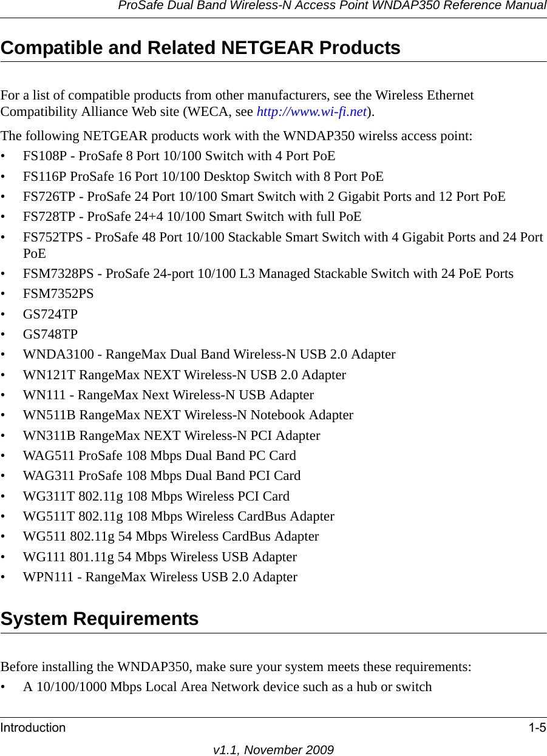Select the WAG311 Dual Band PCI Card line
547x756 pixels.
(162, 476)
